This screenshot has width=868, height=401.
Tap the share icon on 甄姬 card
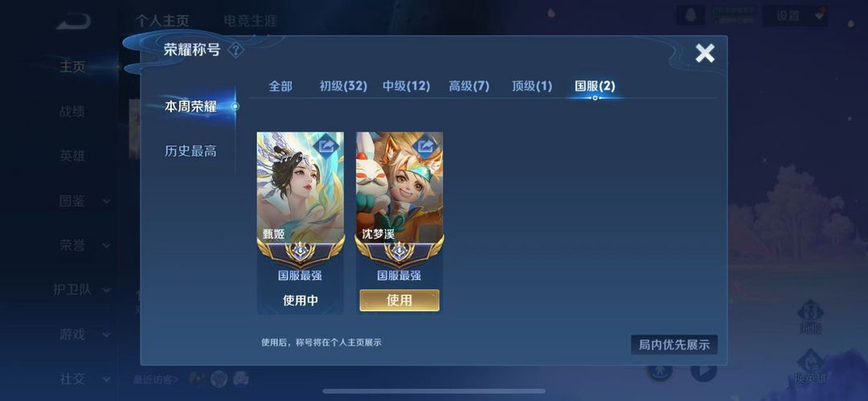click(x=326, y=145)
